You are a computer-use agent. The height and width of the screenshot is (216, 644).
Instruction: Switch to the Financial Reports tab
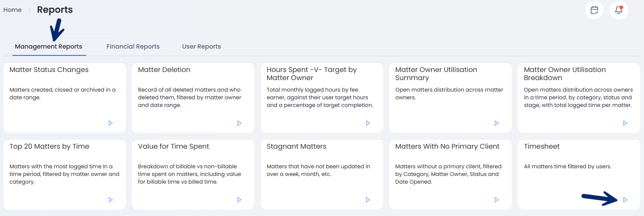click(x=133, y=46)
